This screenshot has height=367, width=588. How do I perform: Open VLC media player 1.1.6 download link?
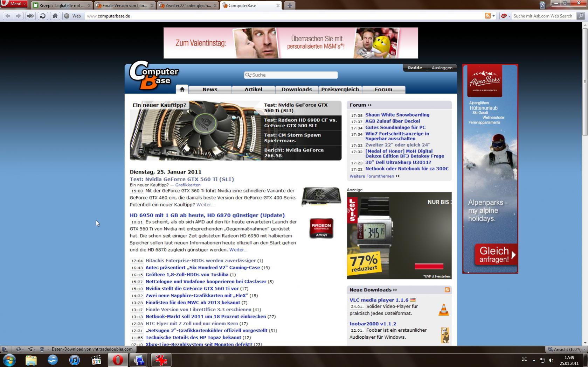(x=379, y=300)
